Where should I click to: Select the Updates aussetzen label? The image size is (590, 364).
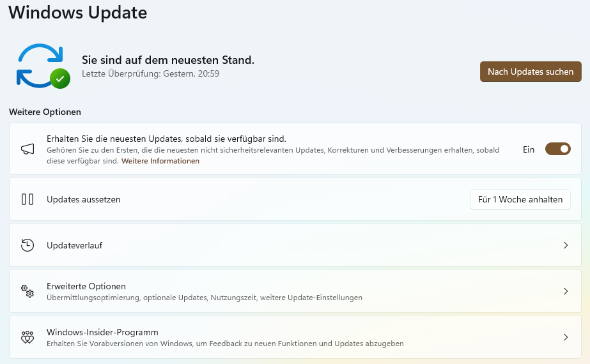point(84,200)
